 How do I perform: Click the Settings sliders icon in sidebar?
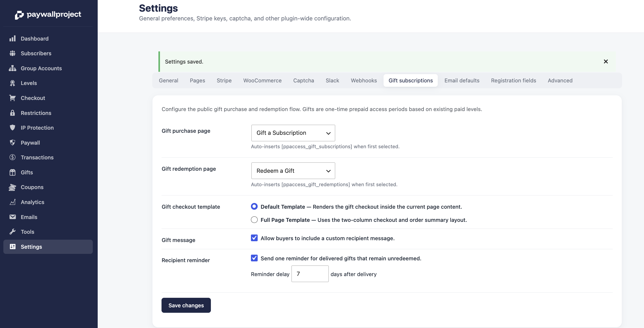point(12,247)
